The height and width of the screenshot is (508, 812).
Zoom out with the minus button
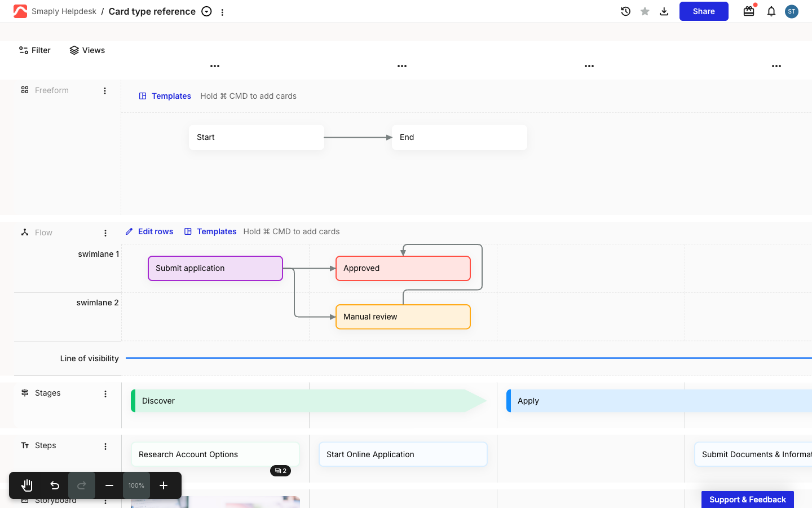(109, 485)
